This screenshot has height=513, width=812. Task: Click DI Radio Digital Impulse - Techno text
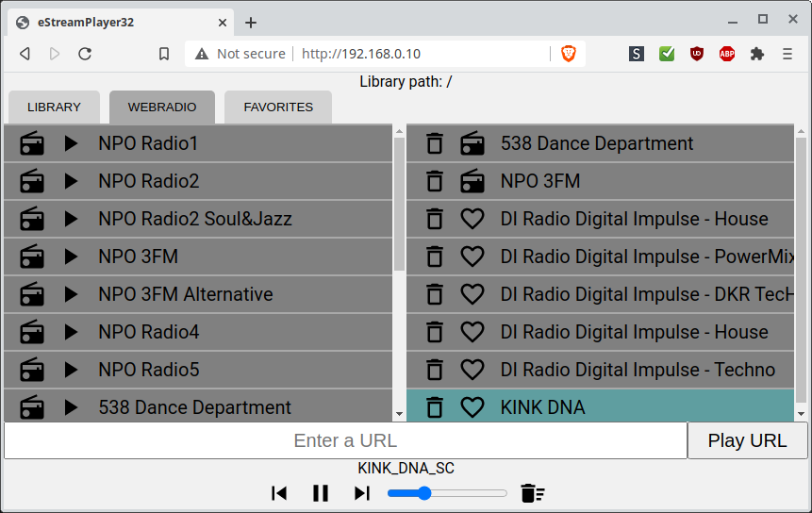pos(638,370)
